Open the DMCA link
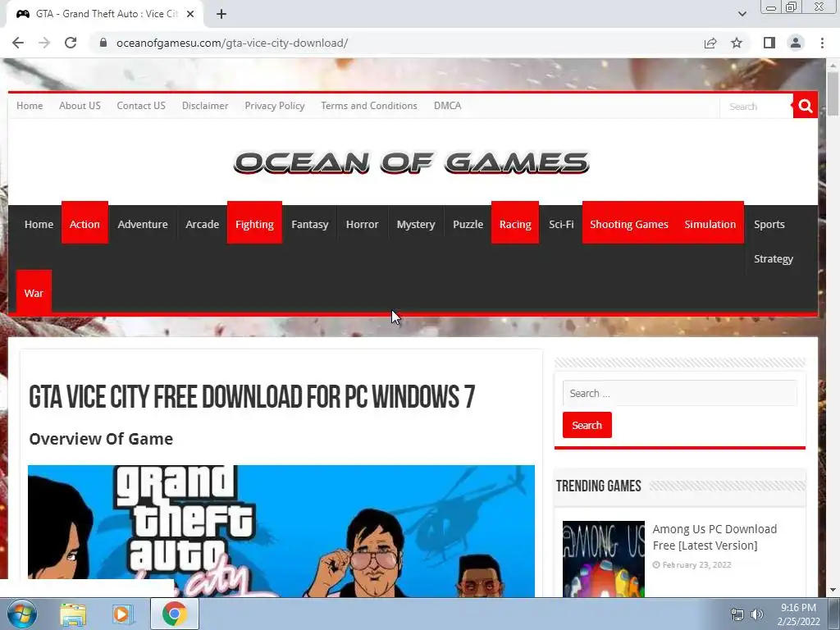The image size is (840, 630). (x=447, y=106)
